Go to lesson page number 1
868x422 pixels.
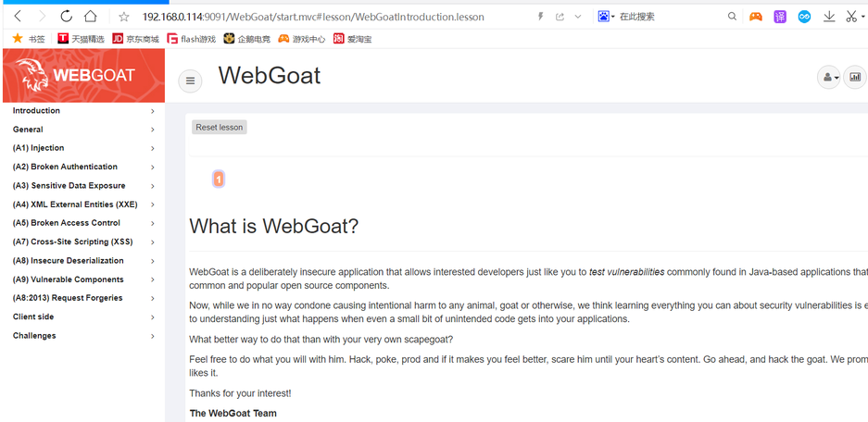click(219, 180)
